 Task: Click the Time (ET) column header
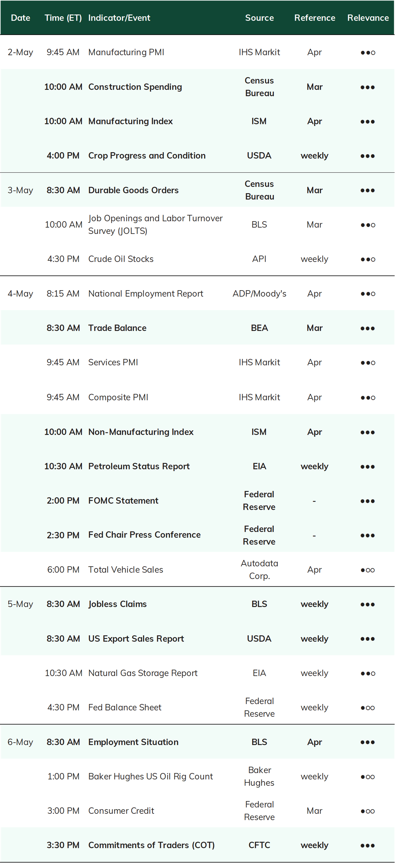pos(63,18)
